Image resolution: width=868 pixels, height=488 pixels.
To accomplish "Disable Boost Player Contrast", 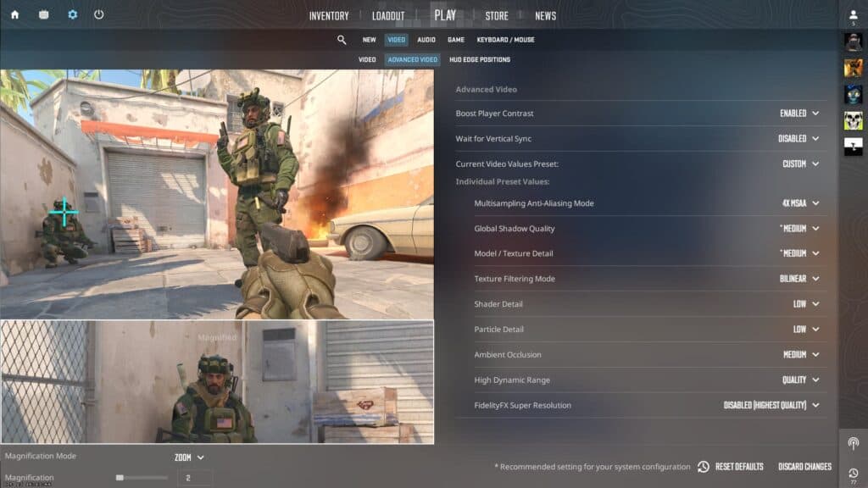I will pyautogui.click(x=797, y=114).
